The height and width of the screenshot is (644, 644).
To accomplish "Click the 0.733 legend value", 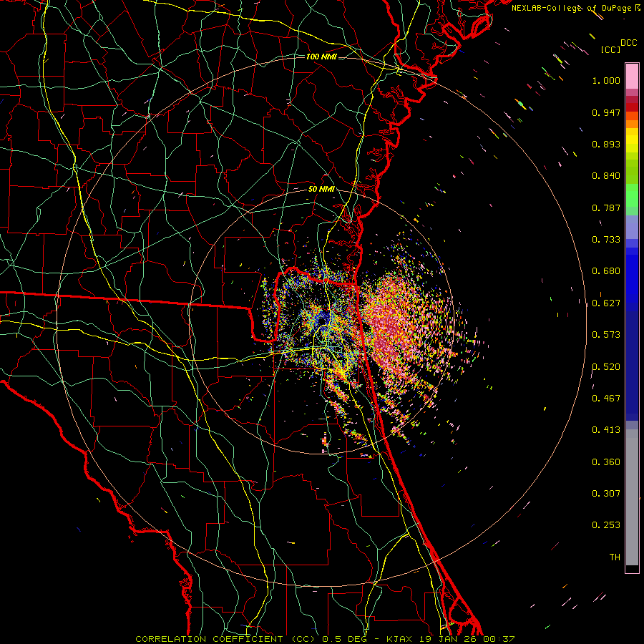I will tap(606, 240).
